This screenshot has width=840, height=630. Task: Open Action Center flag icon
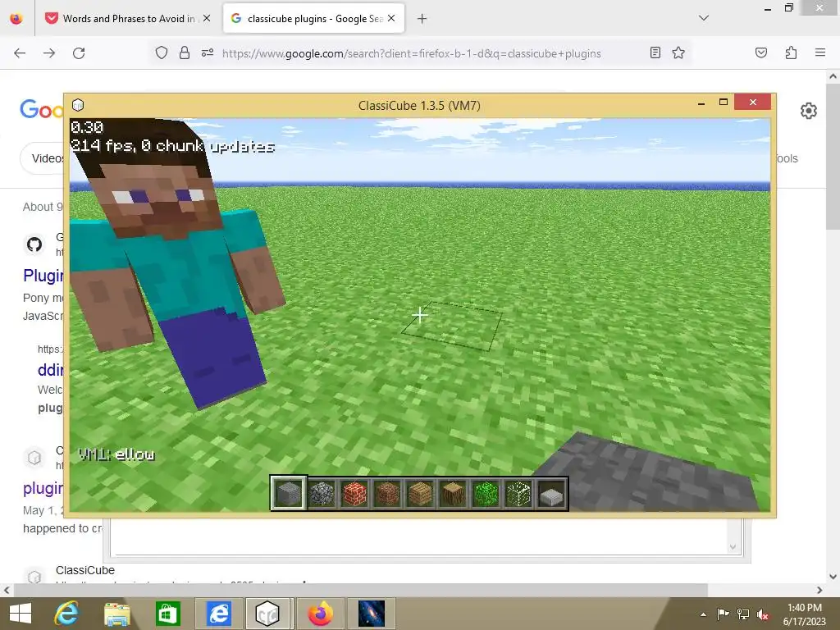723,614
